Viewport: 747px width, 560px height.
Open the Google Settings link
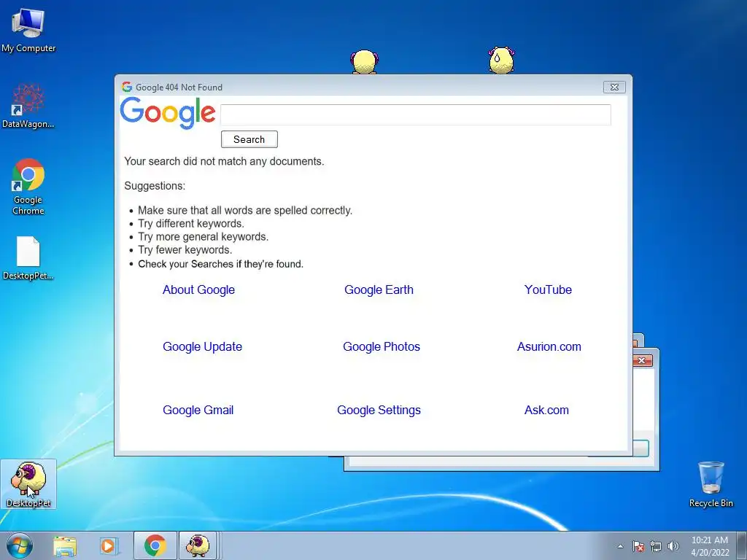(379, 410)
